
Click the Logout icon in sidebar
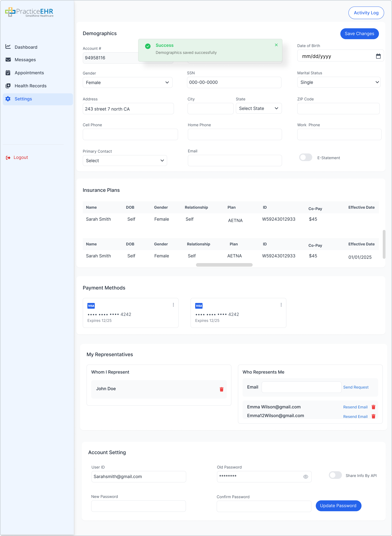pos(8,158)
